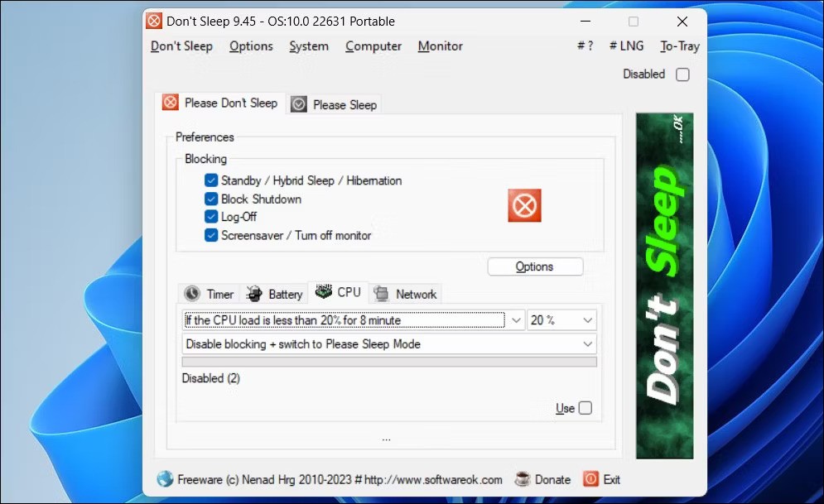This screenshot has height=504, width=824.
Task: Tick the Disabled checkbox at top right
Action: point(682,74)
